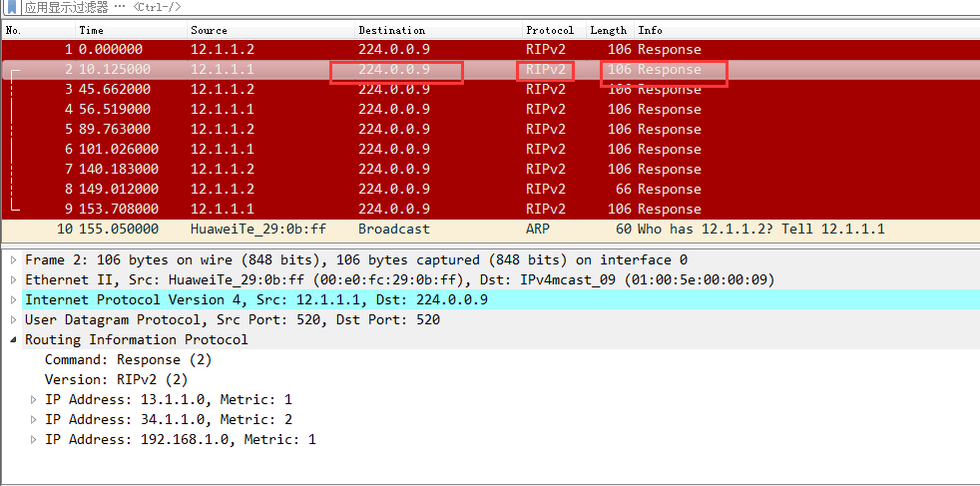This screenshot has width=980, height=486.
Task: Select 'Routing Information Protocol' label
Action: 137,340
